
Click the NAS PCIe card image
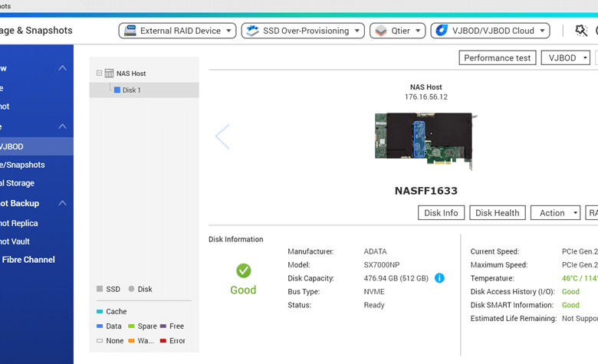click(x=426, y=140)
